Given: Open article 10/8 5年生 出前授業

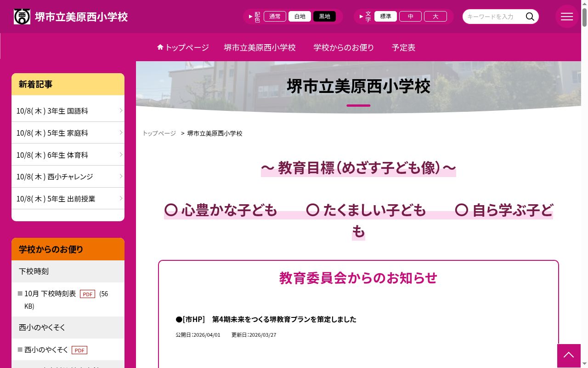Looking at the screenshot, I should (68, 199).
